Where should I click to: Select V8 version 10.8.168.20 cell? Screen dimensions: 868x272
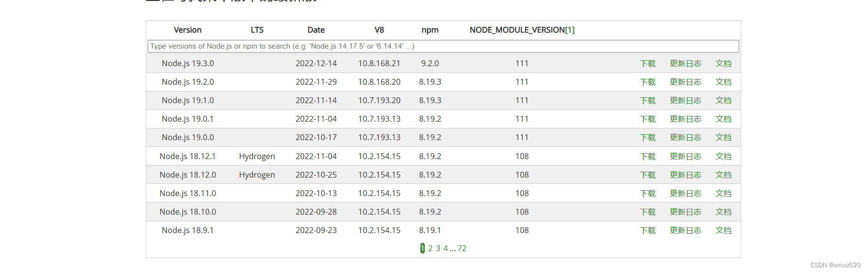tap(379, 82)
